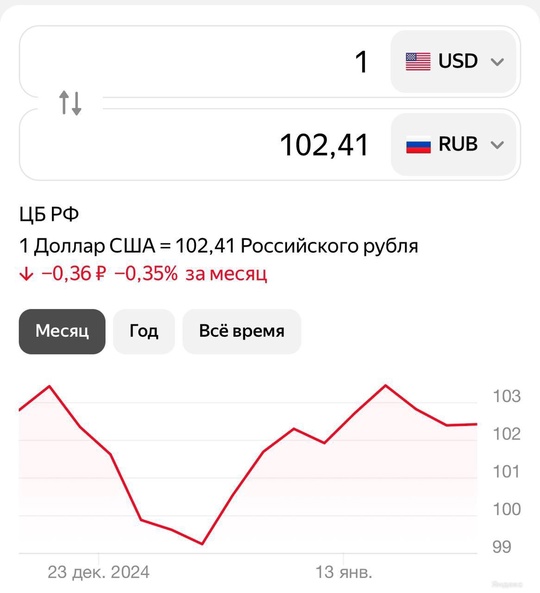Click the 13 янв. date marker

(x=344, y=572)
